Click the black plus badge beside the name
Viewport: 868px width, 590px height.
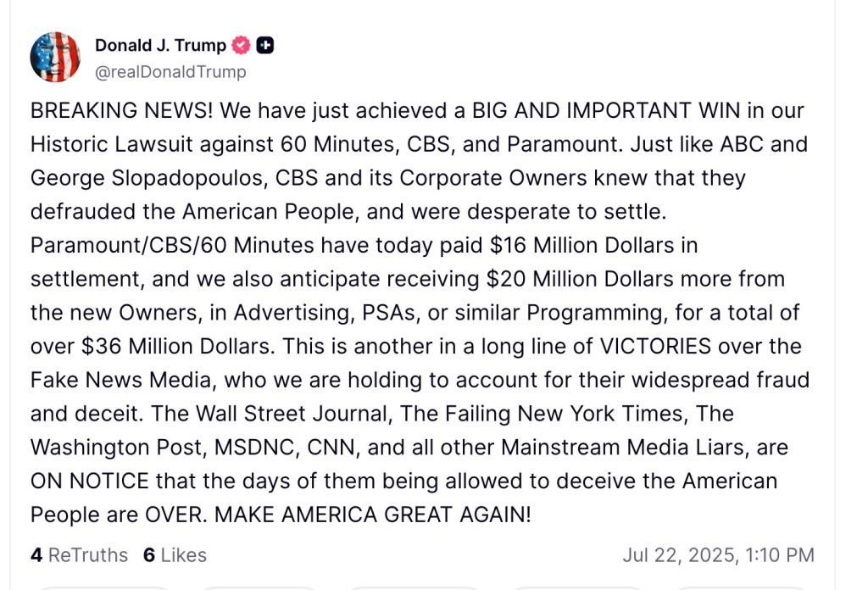(x=264, y=46)
